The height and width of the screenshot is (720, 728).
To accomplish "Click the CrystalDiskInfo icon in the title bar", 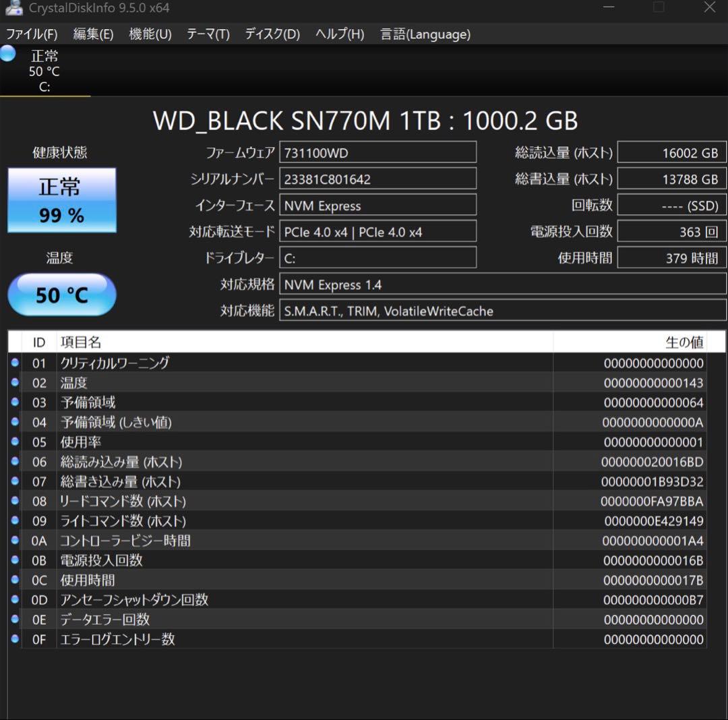I will point(15,8).
